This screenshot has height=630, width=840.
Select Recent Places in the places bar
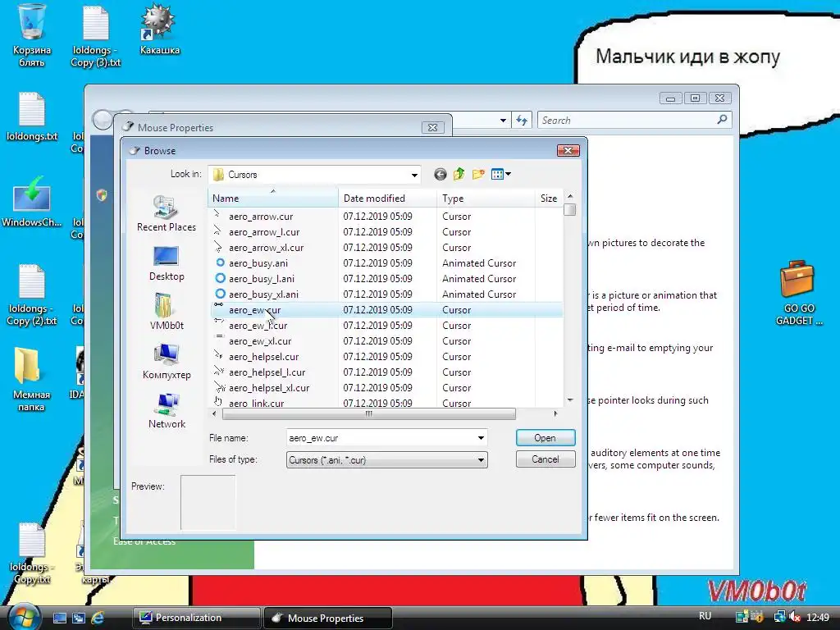pyautogui.click(x=166, y=213)
